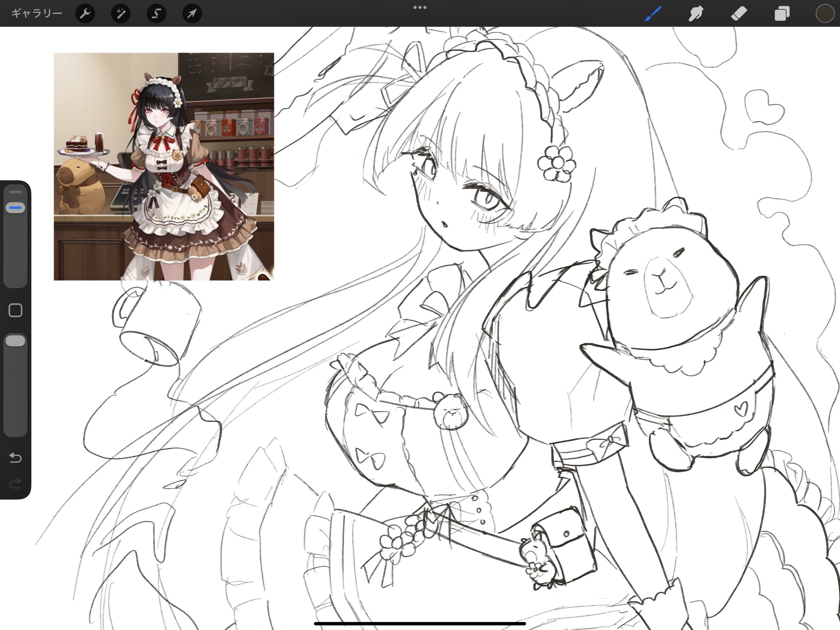This screenshot has height=630, width=840.
Task: Open the active color circle picker
Action: tap(824, 14)
